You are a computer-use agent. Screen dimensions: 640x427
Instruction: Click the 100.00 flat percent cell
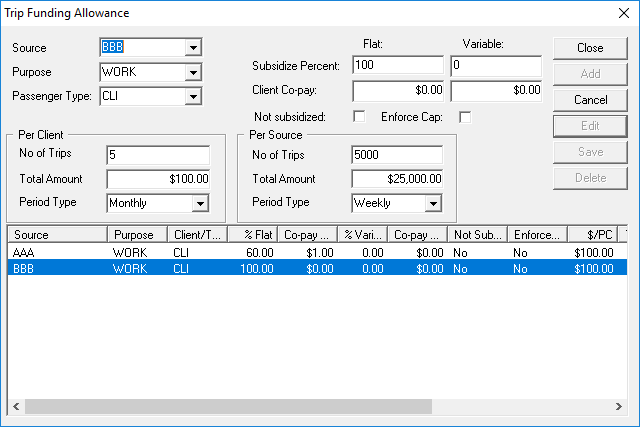coord(256,269)
